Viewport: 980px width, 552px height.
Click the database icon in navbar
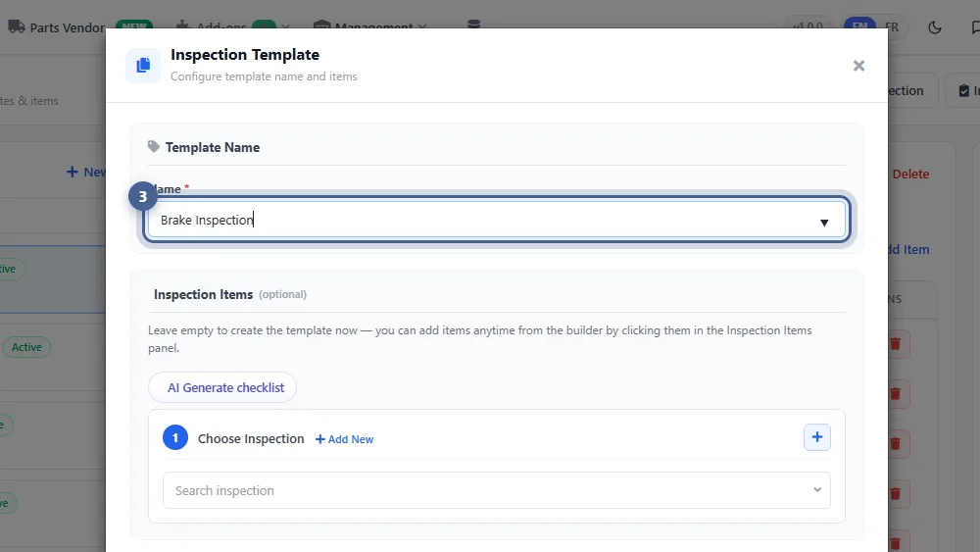coord(473,25)
